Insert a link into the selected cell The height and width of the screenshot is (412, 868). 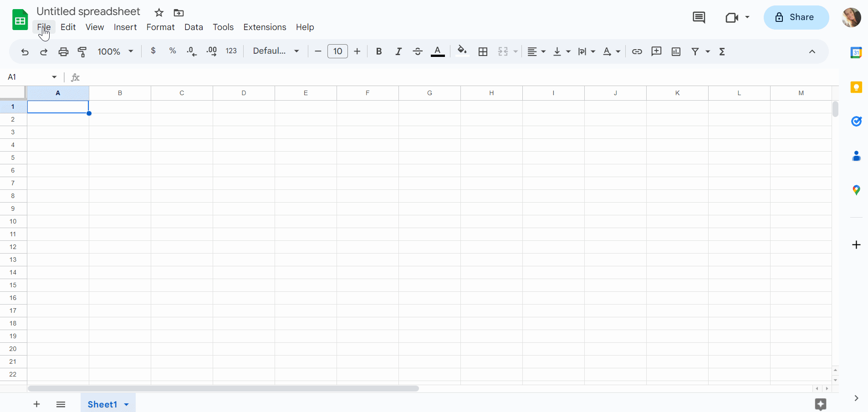pos(637,51)
